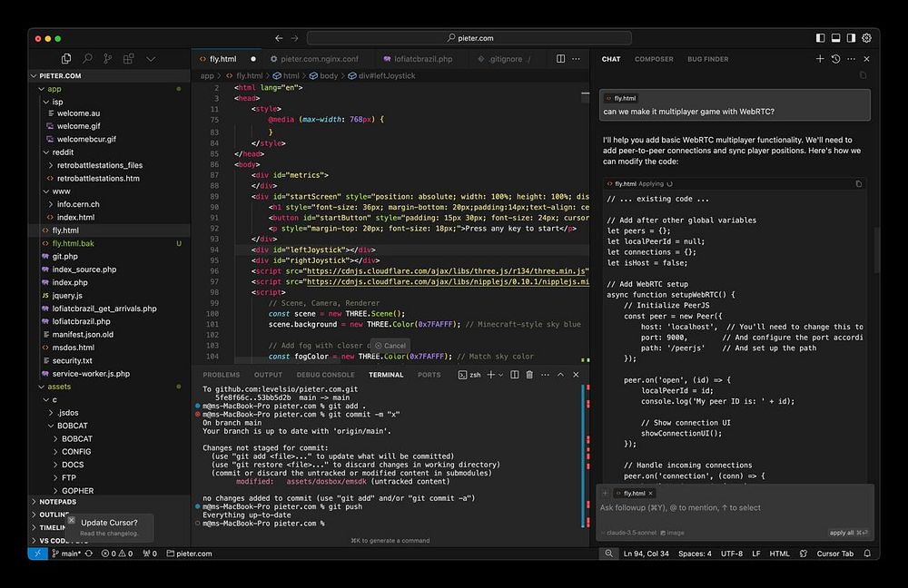The height and width of the screenshot is (588, 908).
Task: Toggle the primary sidebar layout button
Action: coord(821,38)
